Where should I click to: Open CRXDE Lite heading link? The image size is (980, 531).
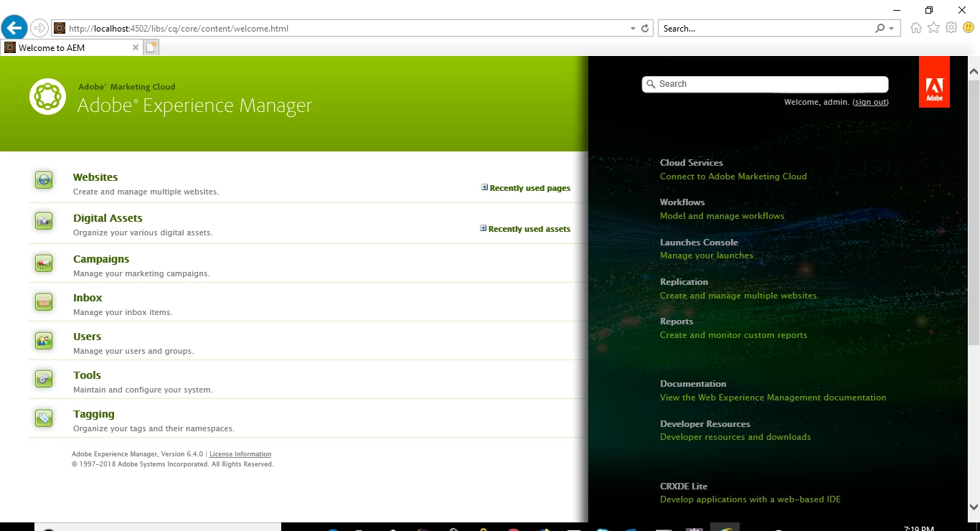coord(684,487)
